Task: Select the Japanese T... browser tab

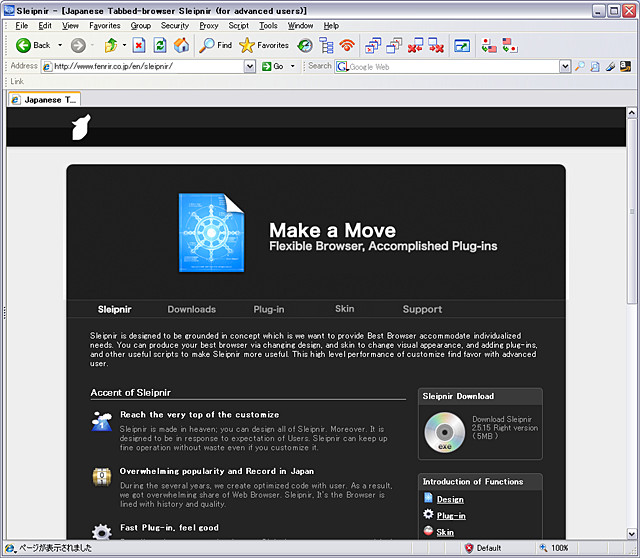Action: (x=44, y=100)
